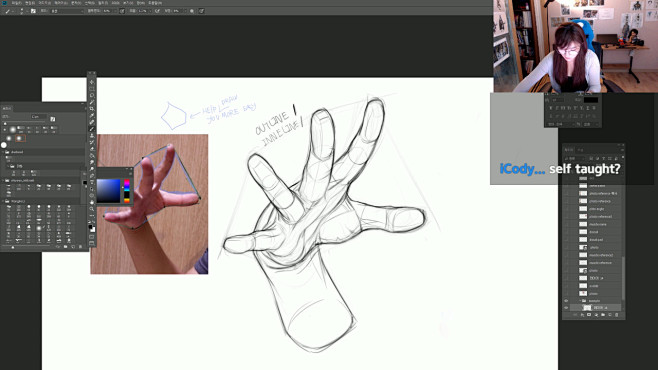Viewport: 658px width, 370px height.
Task: Select the Blur tool
Action: (x=91, y=162)
